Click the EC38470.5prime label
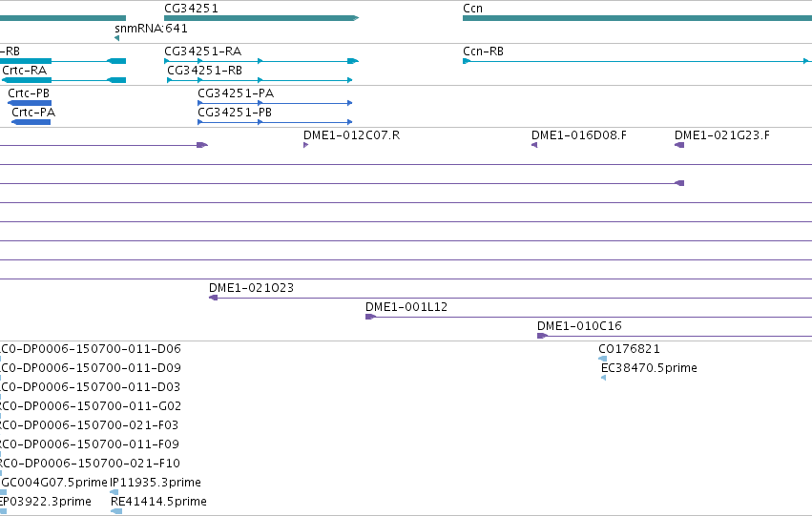This screenshot has height=516, width=812. pos(650,368)
